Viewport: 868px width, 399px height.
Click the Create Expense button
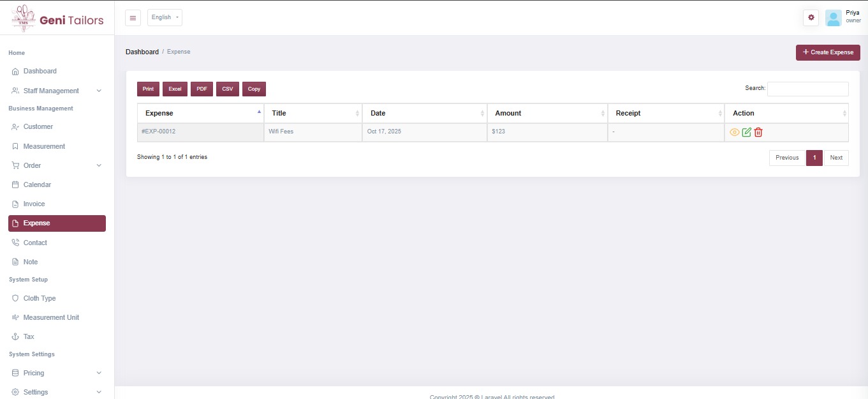827,52
